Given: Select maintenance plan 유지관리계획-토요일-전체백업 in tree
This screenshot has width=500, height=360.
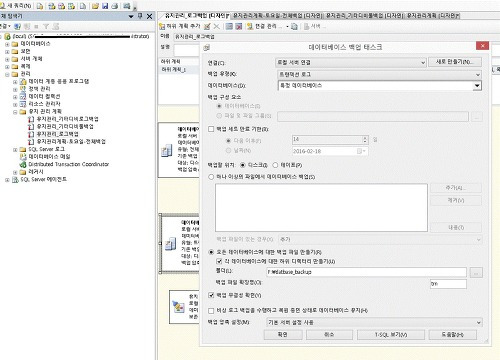Looking at the screenshot, I should (x=71, y=142).
